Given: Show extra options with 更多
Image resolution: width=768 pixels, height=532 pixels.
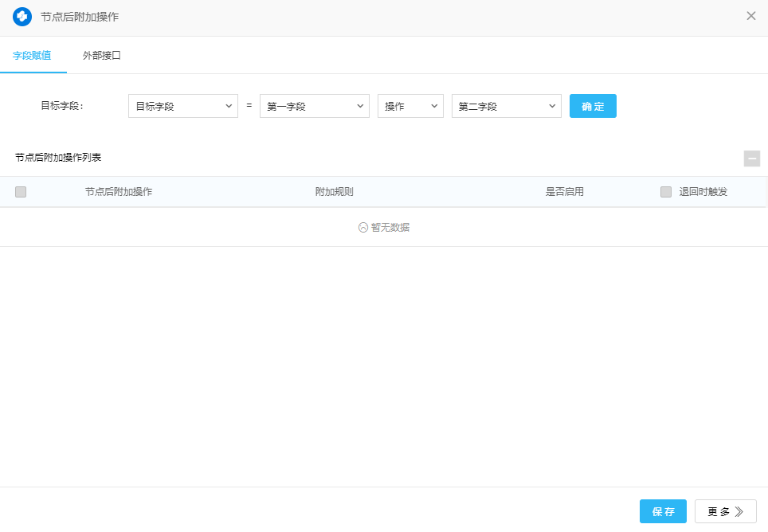Looking at the screenshot, I should [725, 511].
